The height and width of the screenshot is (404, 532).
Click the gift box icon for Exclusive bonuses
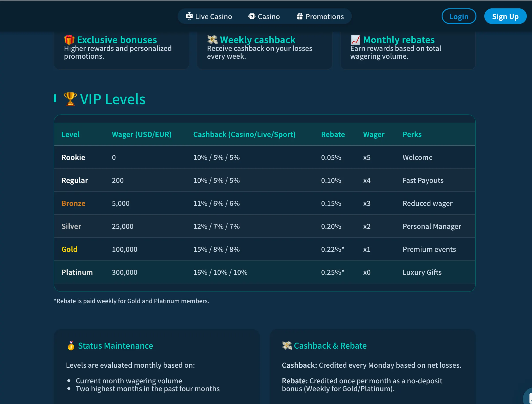pos(69,40)
